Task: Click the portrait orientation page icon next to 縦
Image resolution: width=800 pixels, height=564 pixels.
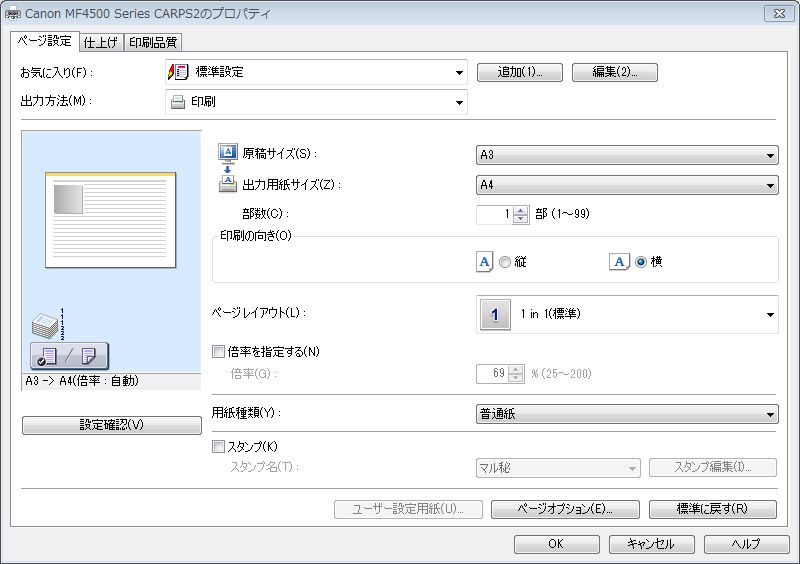Action: [x=484, y=262]
